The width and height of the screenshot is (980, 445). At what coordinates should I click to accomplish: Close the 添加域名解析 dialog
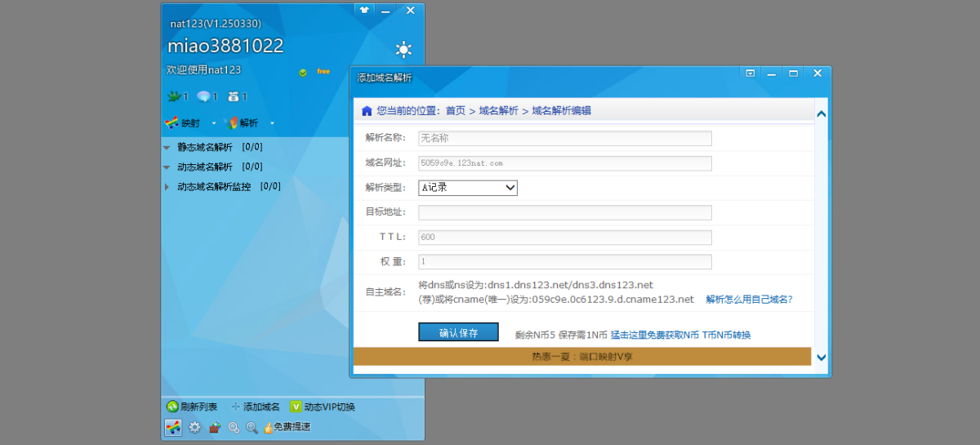coord(817,73)
